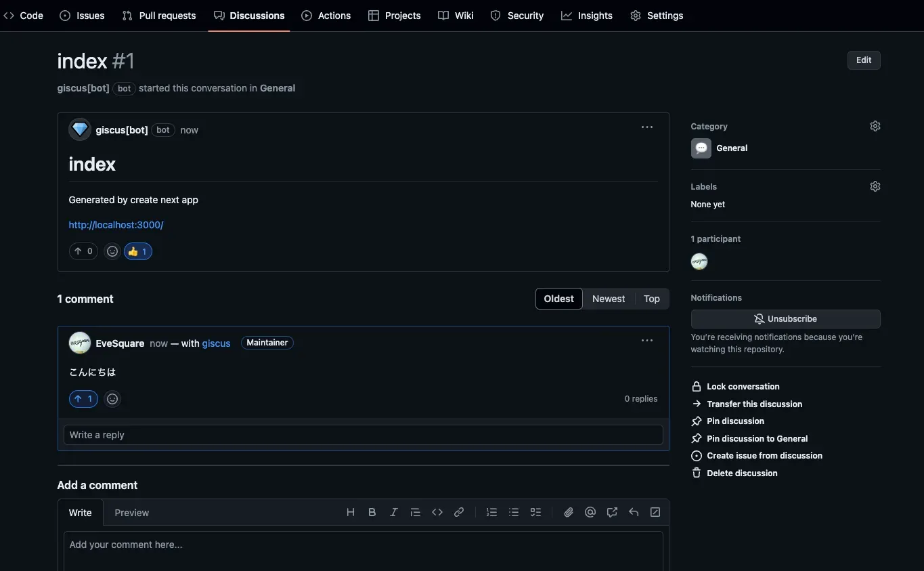This screenshot has height=571, width=924.
Task: Open the Category settings gear
Action: (x=875, y=126)
